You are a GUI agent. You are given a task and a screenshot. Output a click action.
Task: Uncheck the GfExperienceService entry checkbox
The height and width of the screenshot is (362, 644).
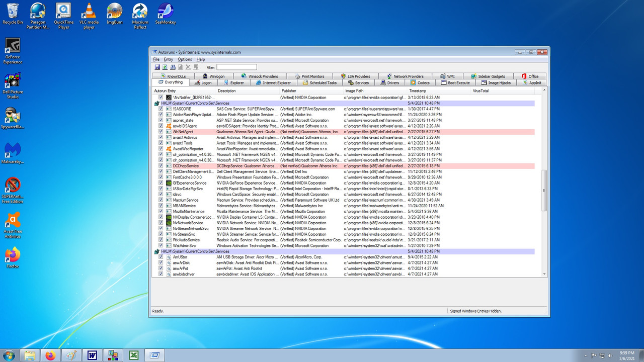coord(161,183)
